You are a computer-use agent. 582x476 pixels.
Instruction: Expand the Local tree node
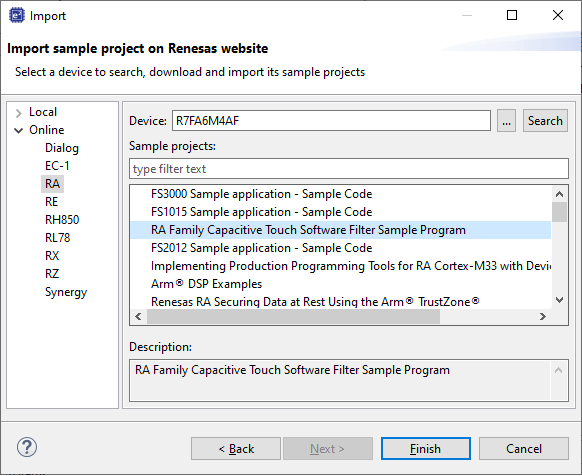[x=18, y=113]
